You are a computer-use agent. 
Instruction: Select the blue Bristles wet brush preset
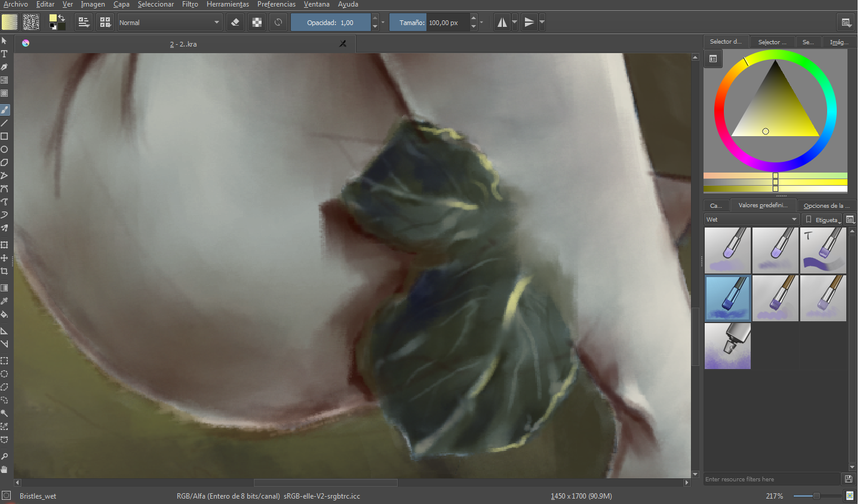(727, 298)
